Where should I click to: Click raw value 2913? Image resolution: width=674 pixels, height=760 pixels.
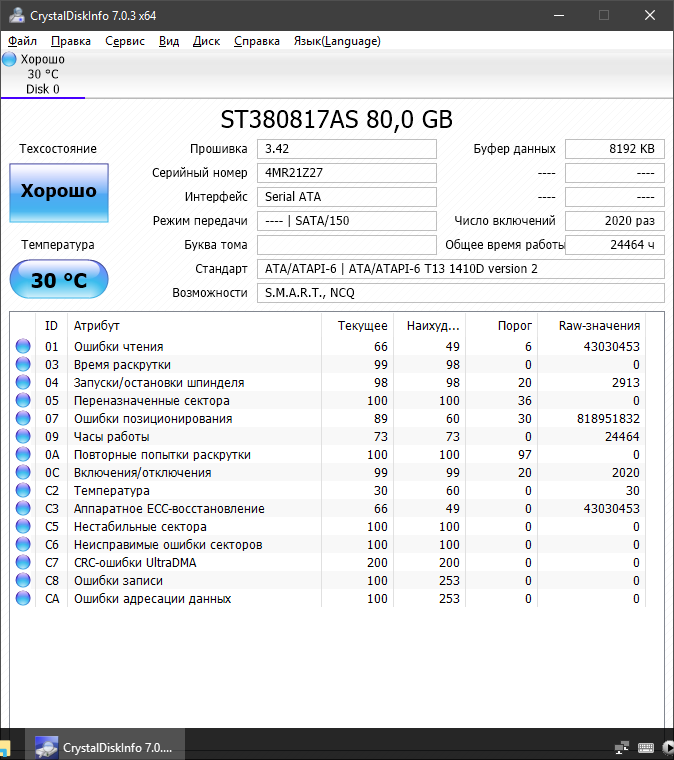(x=626, y=382)
